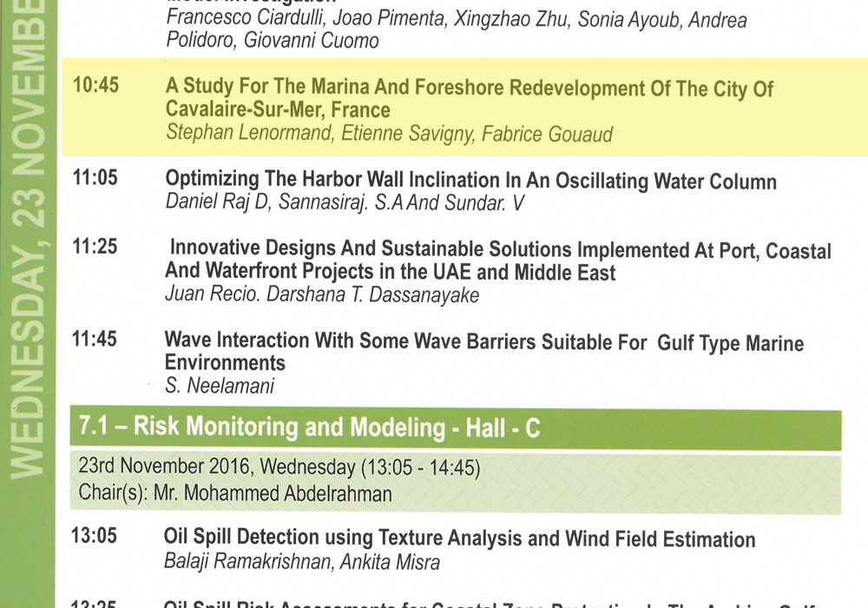Select the Daniel Raj D author line
The width and height of the screenshot is (868, 608).
pos(345,202)
